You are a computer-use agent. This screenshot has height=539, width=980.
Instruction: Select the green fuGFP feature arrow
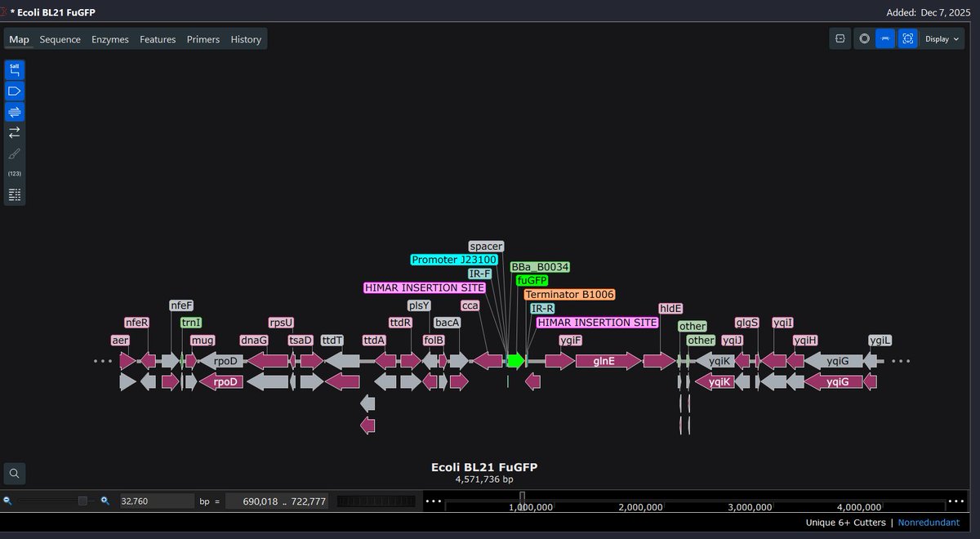[x=515, y=361]
